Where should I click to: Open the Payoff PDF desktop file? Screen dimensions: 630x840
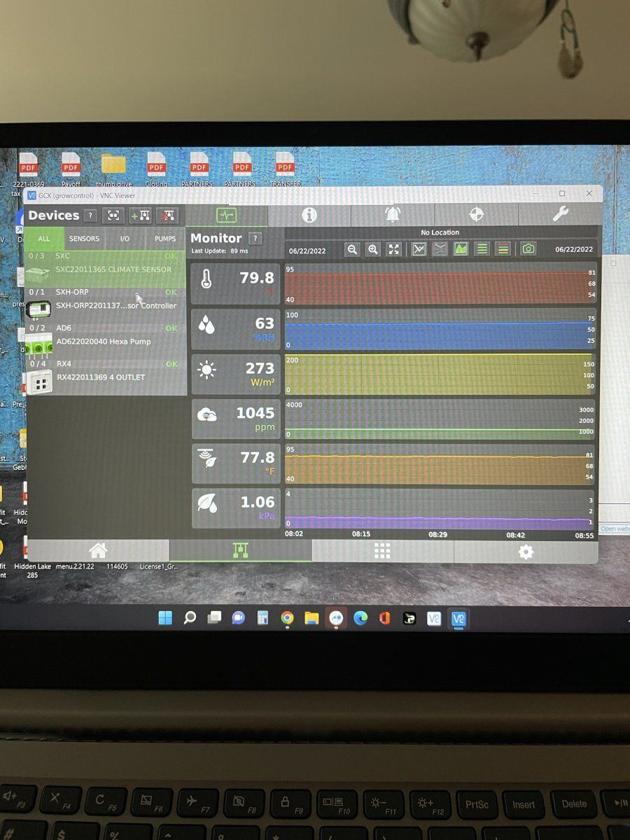[x=71, y=169]
